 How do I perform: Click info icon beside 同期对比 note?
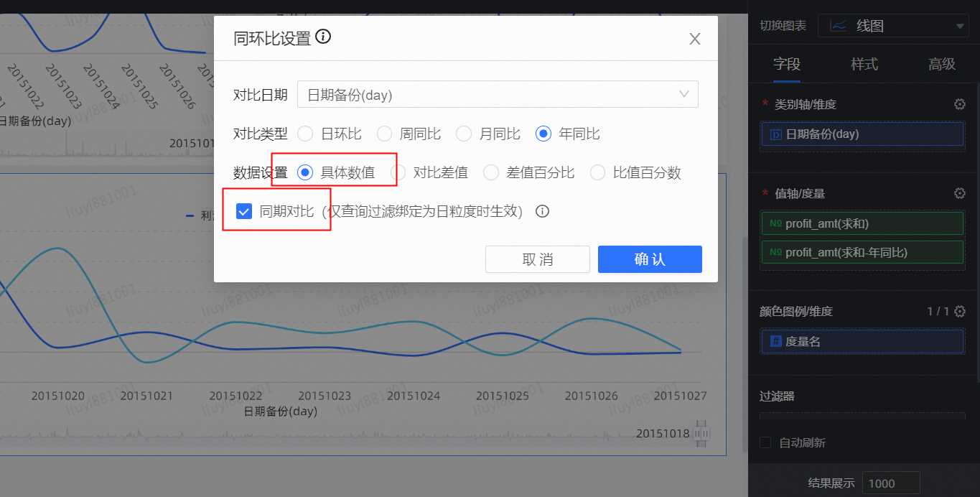(543, 211)
